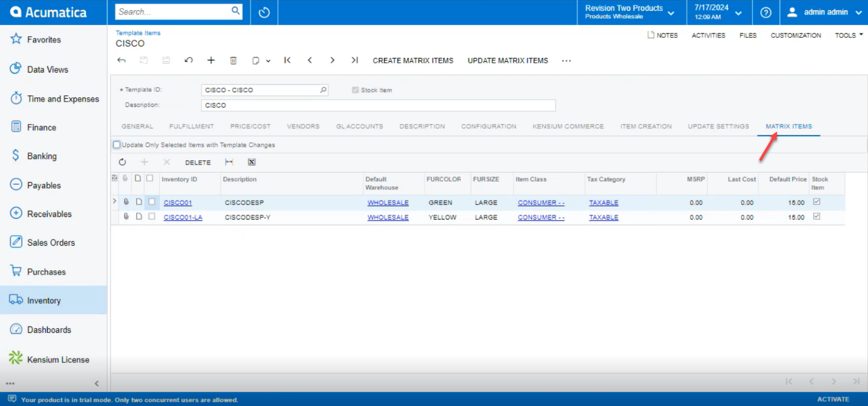
Task: Open the more actions ellipsis menu
Action: 566,61
